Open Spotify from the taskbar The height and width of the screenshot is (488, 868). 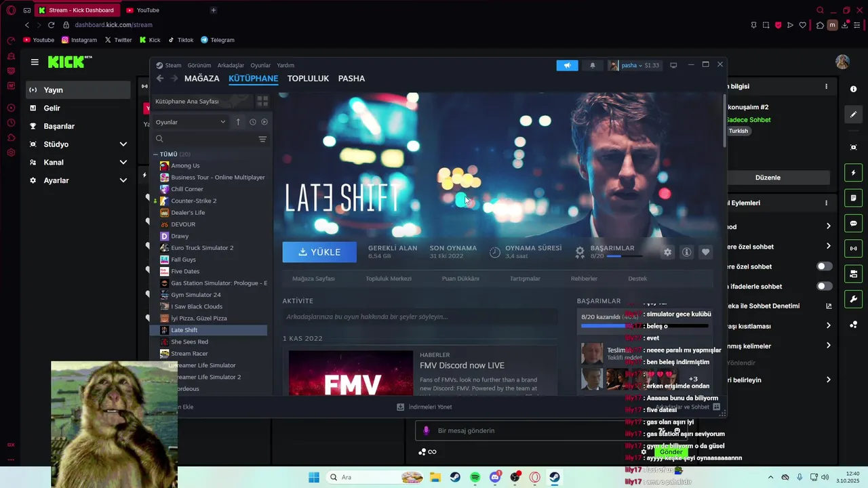pos(475,477)
